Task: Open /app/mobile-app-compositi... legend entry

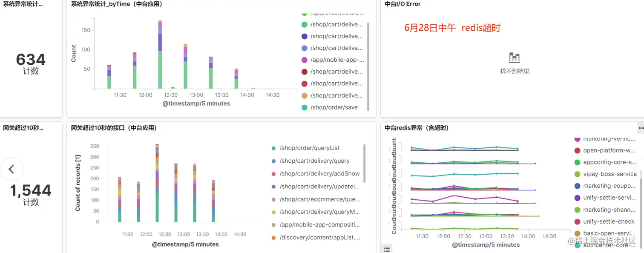Action: click(319, 224)
